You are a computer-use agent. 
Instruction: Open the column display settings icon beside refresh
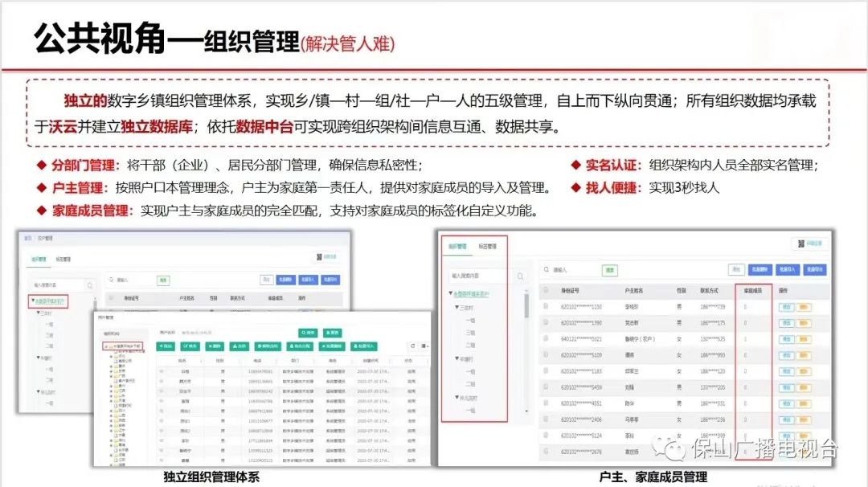pos(424,345)
